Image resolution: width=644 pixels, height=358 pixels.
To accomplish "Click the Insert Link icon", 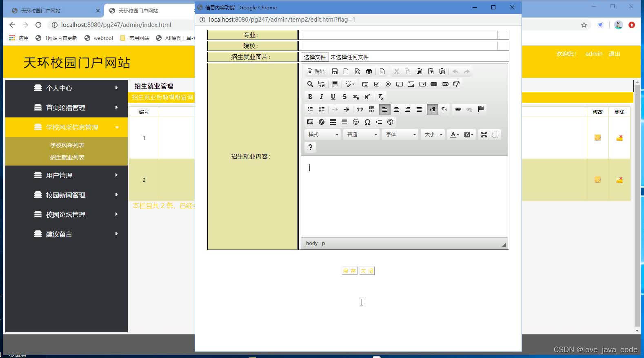I will (x=458, y=109).
